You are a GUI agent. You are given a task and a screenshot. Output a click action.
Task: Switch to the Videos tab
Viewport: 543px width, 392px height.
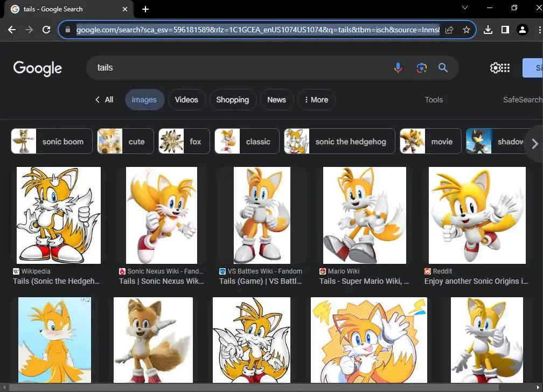click(x=186, y=100)
